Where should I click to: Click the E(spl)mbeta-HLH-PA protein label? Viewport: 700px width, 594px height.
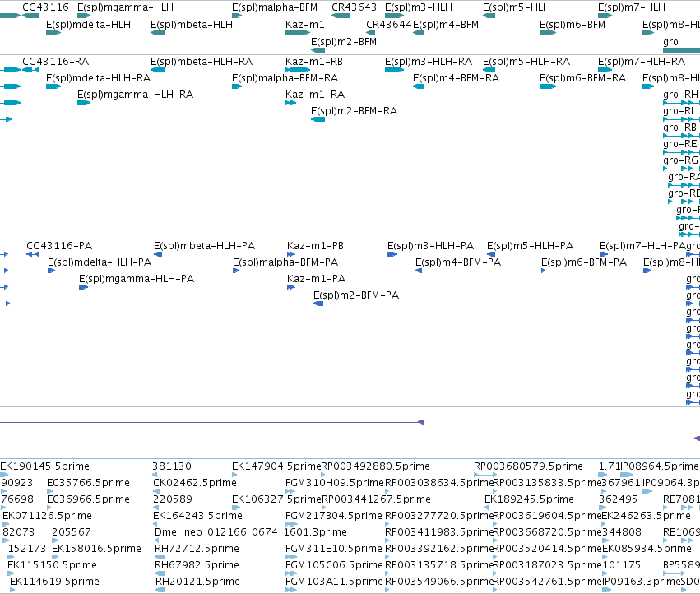coord(205,246)
